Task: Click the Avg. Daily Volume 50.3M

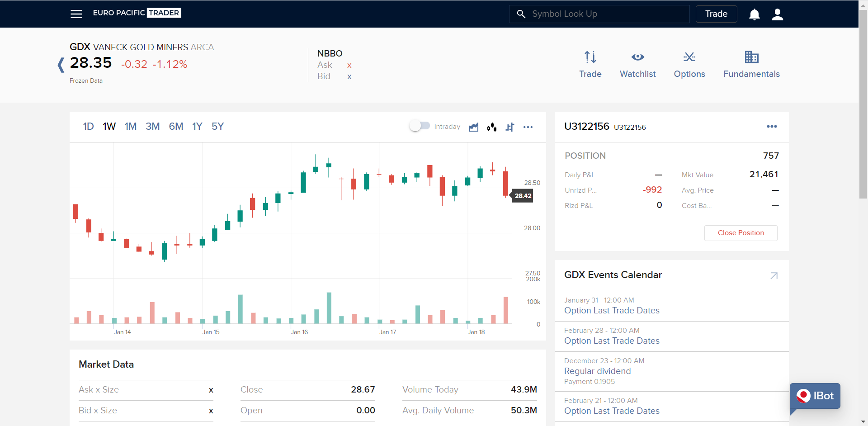Action: pos(524,411)
